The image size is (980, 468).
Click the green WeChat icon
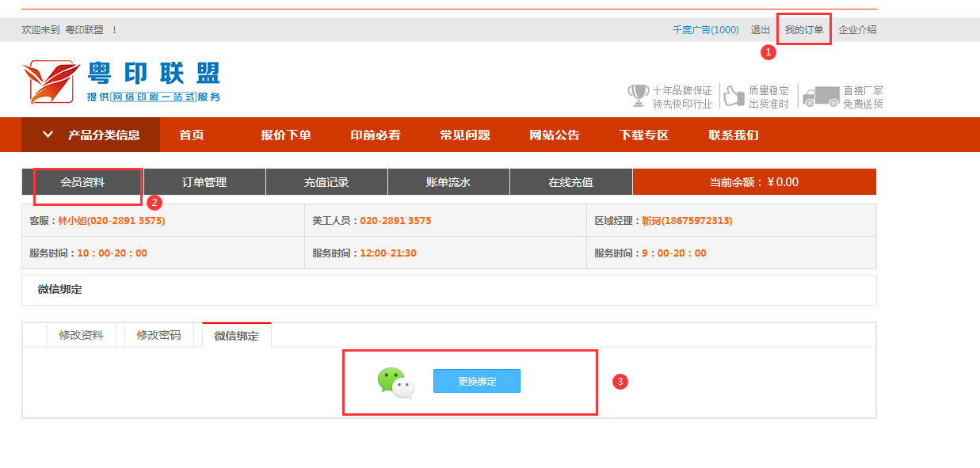(395, 382)
